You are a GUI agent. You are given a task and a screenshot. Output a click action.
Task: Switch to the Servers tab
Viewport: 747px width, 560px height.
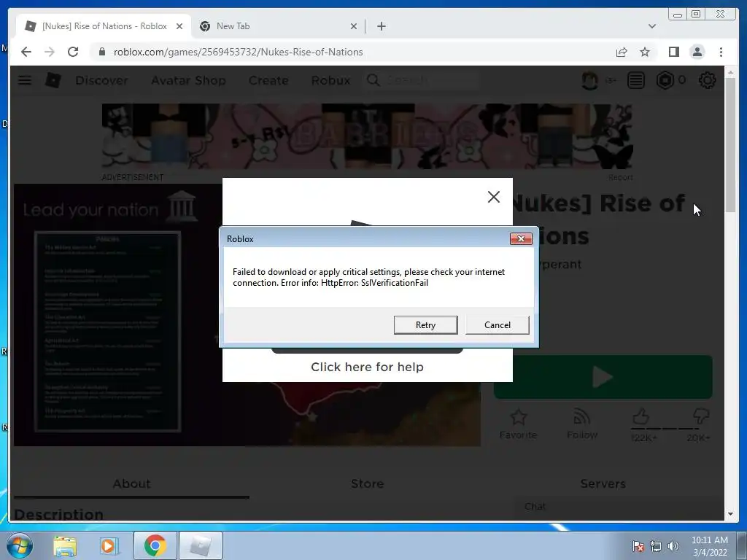[603, 484]
